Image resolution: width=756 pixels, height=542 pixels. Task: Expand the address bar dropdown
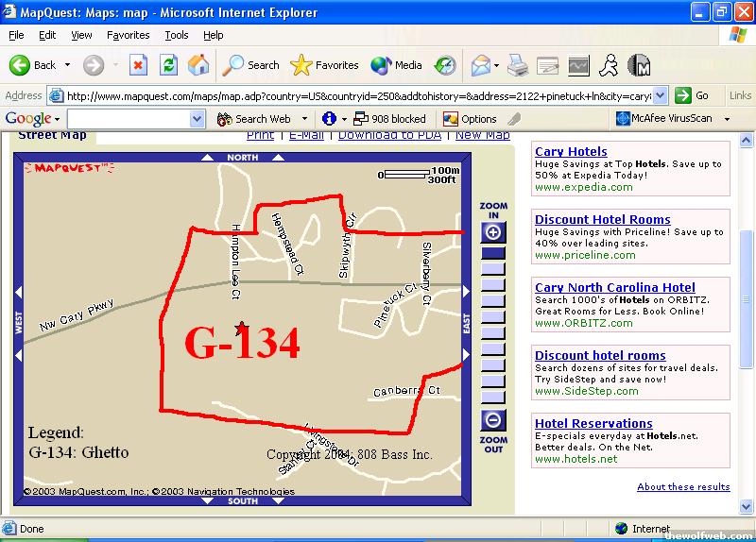(x=660, y=95)
